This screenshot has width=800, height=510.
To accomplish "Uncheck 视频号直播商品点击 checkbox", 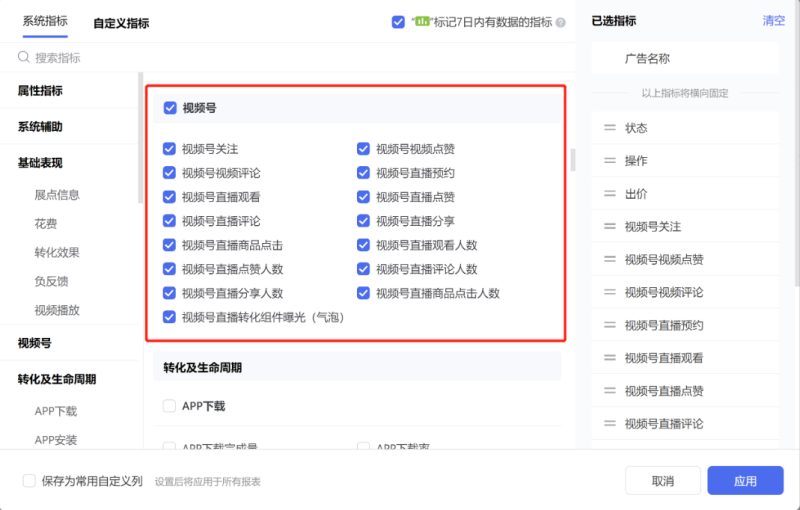I will click(169, 245).
